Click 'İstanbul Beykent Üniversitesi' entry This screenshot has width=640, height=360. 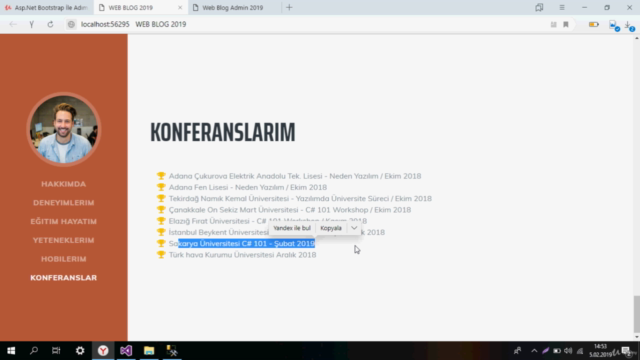219,232
